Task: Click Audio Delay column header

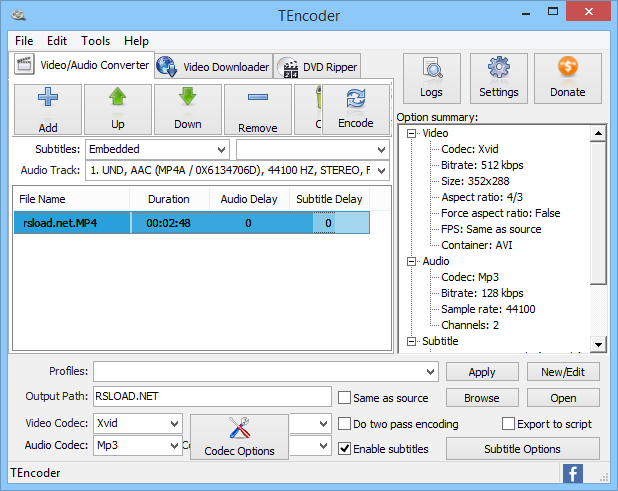Action: click(x=249, y=199)
